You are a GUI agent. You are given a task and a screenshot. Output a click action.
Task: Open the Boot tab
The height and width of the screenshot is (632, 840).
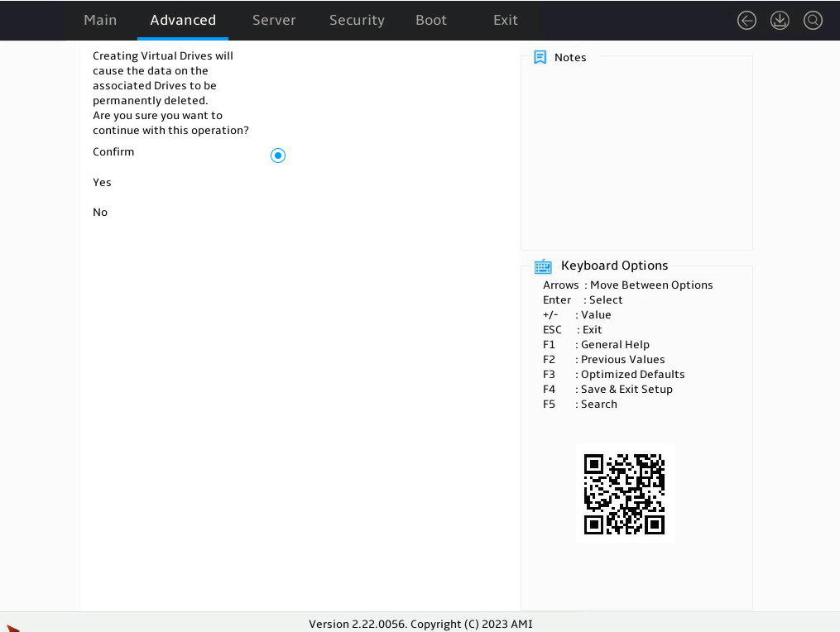point(430,20)
